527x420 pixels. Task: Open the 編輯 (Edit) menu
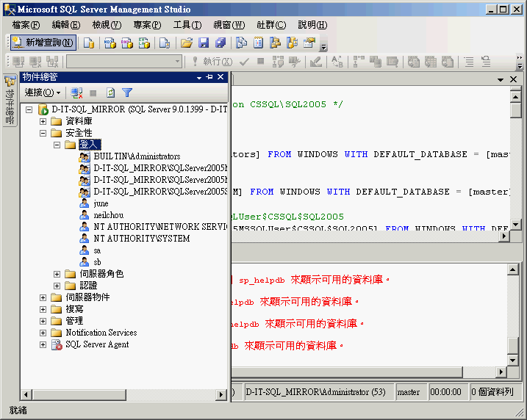pyautogui.click(x=66, y=25)
